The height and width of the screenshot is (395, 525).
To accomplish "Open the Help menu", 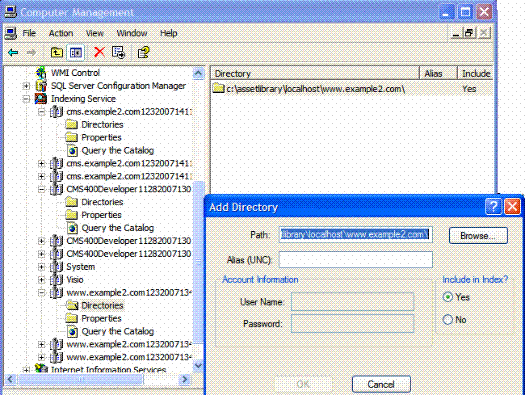I will (168, 33).
